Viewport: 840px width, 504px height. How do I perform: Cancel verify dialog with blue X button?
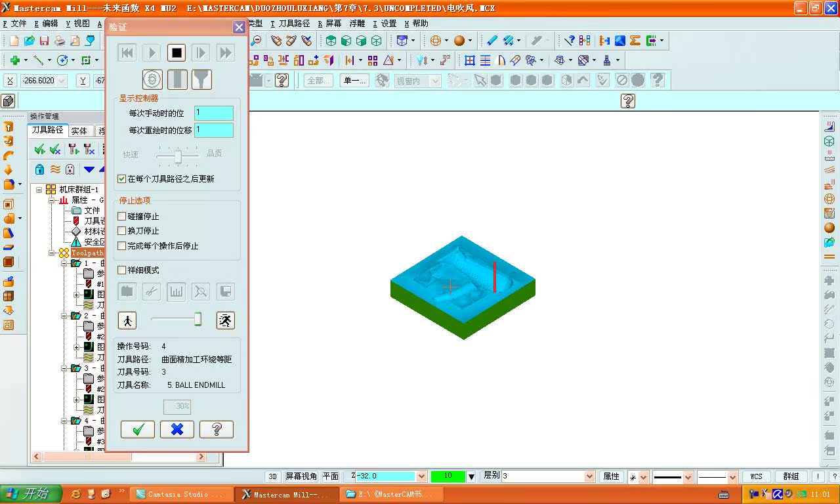[177, 429]
